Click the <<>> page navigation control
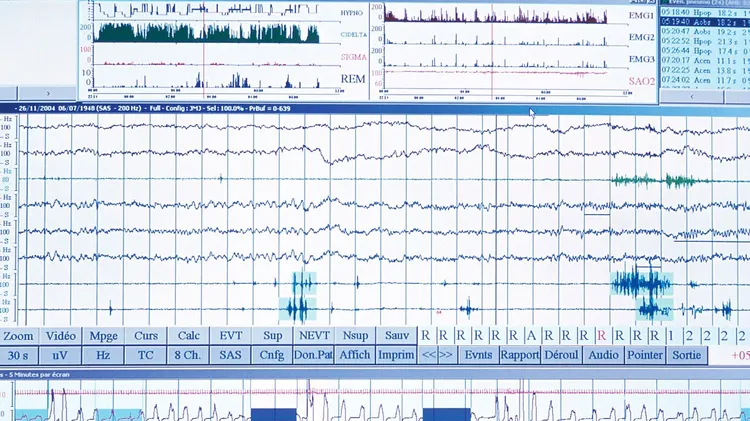The width and height of the screenshot is (750, 421). pyautogui.click(x=437, y=355)
